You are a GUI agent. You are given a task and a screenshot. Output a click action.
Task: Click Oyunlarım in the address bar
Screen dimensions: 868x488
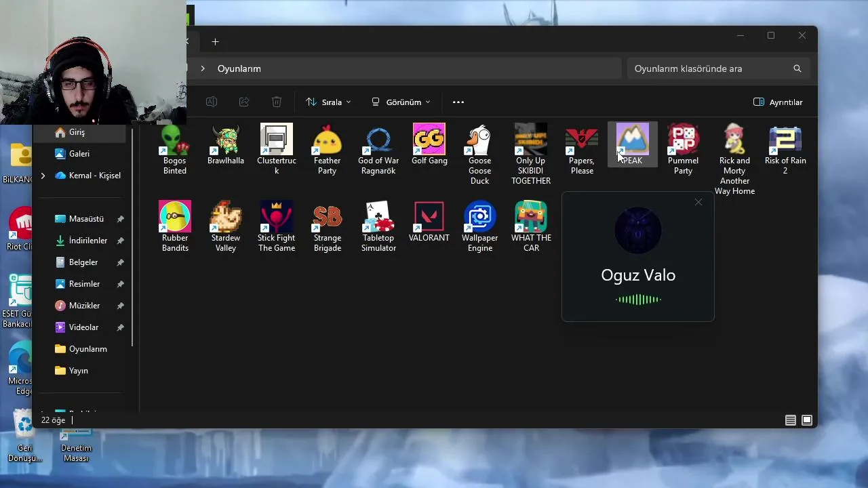(x=239, y=68)
